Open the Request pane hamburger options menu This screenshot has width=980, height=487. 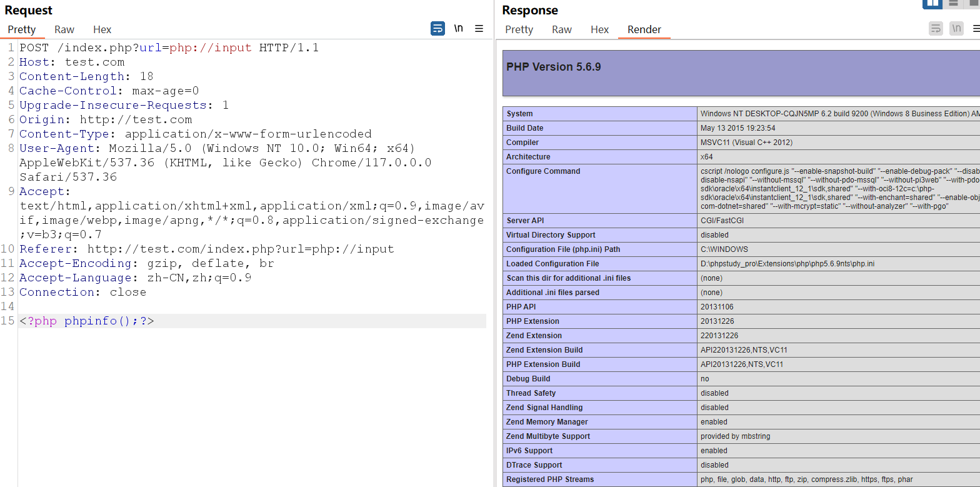click(479, 29)
